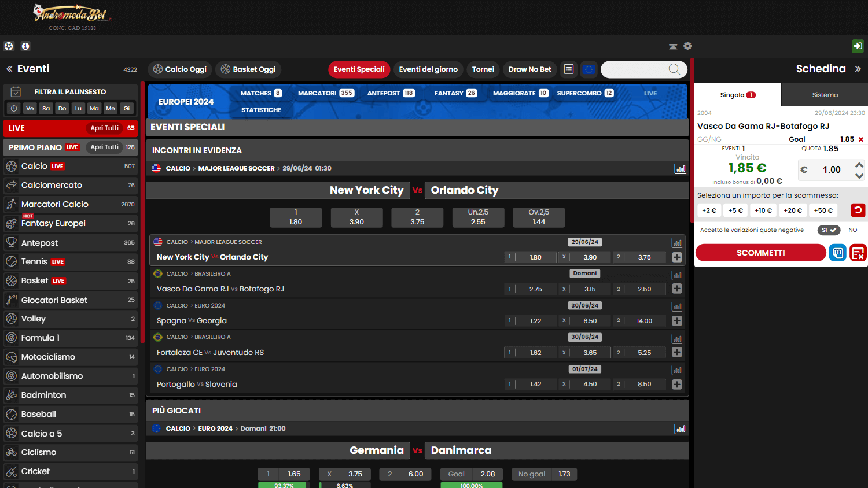Expand more markets for Spagna Georgia row
868x488 pixels.
tap(677, 321)
